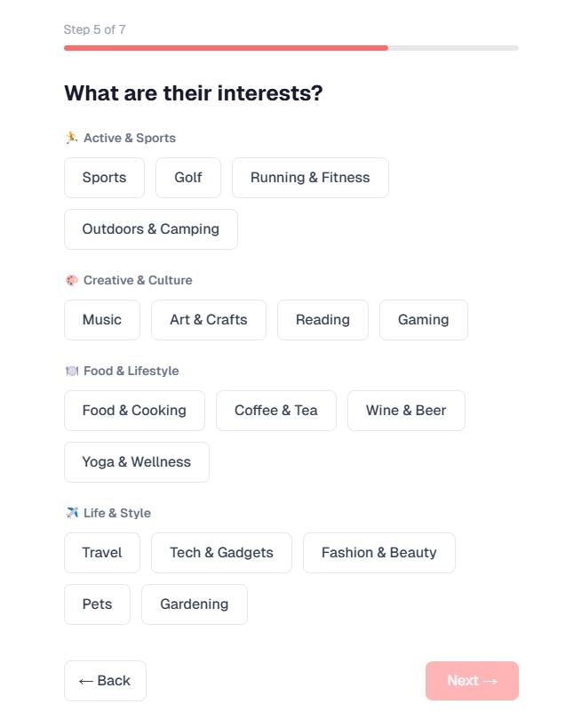Toggle the Sports interest chip
Viewport: 573px width, 728px height.
coord(104,178)
